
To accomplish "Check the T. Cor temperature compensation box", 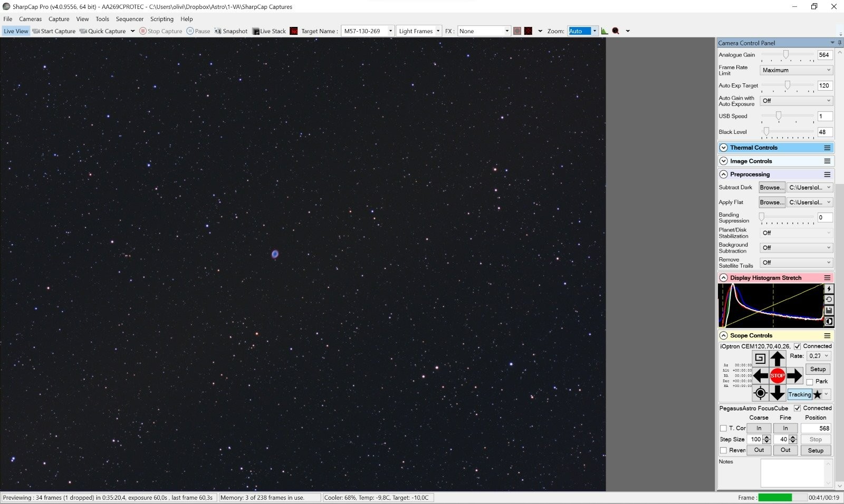I will (x=723, y=428).
